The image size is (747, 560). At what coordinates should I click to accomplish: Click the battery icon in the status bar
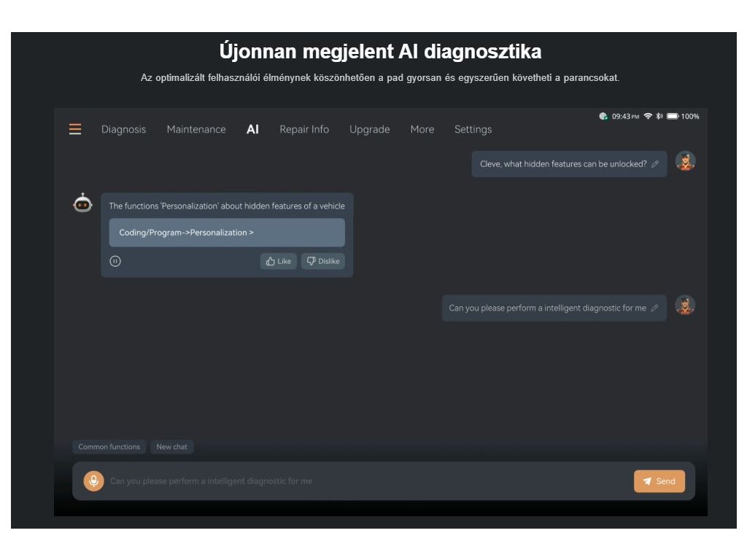[673, 116]
